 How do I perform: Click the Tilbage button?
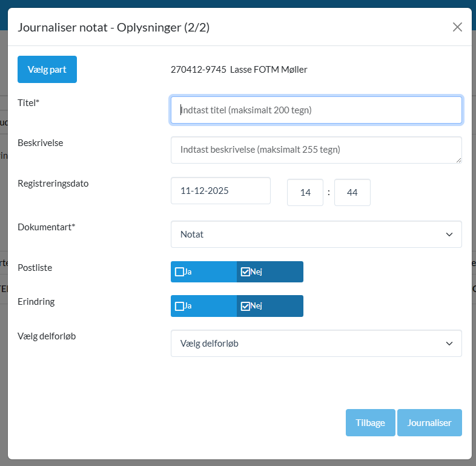pyautogui.click(x=370, y=423)
